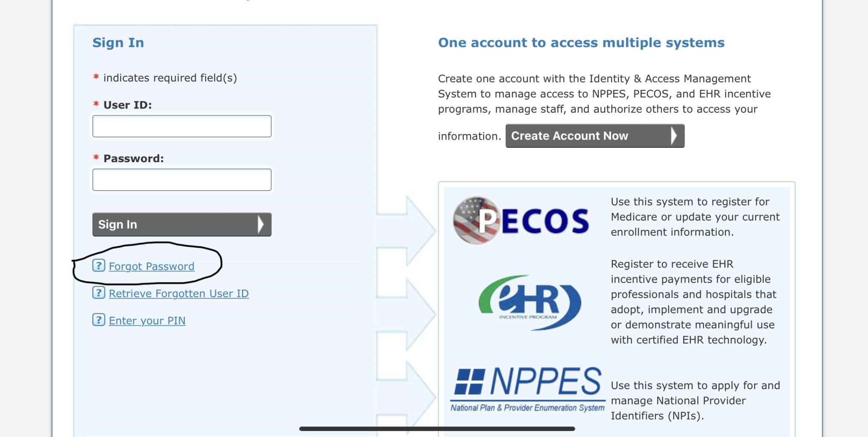Open the PECOS logo
The image size is (868, 437).
coord(521,220)
